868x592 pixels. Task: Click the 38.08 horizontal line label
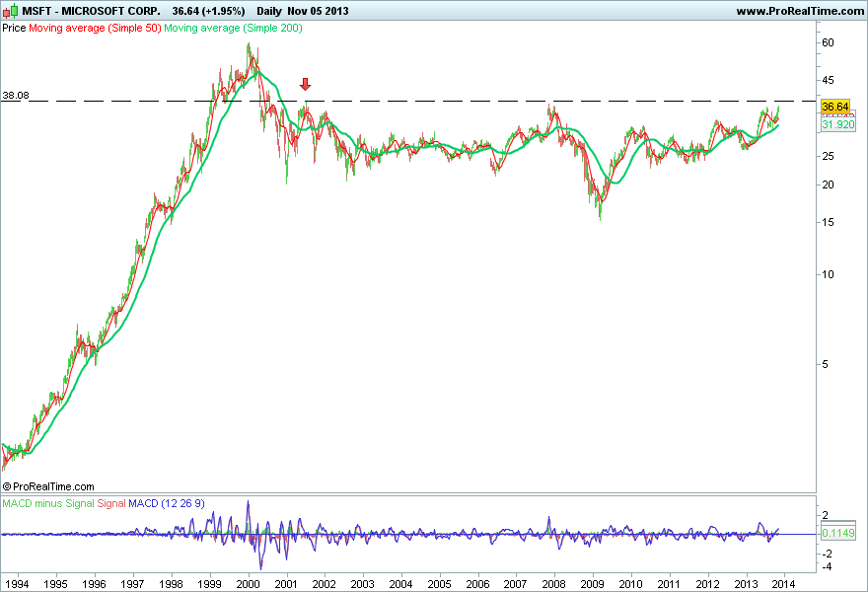(16, 96)
